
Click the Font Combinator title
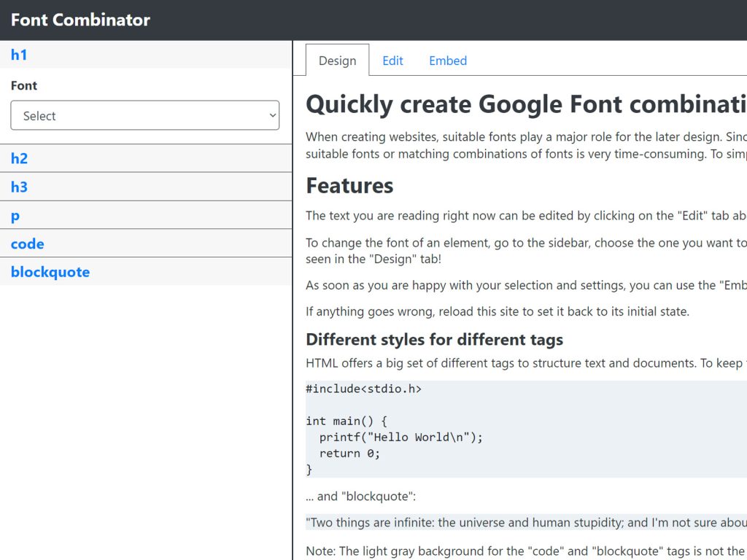pos(80,20)
